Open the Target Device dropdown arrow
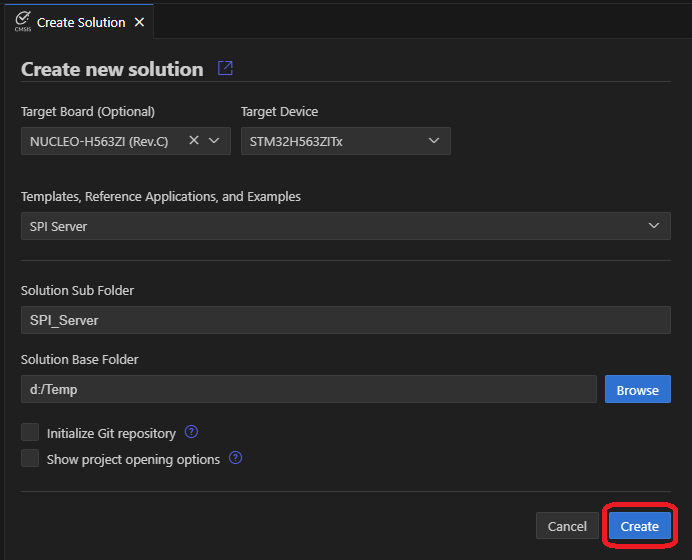 [x=434, y=141]
